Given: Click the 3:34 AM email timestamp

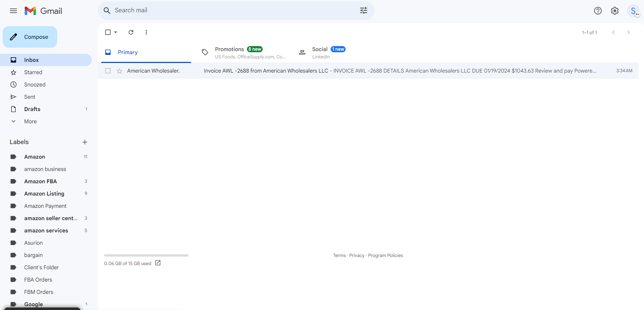Looking at the screenshot, I should pos(624,71).
